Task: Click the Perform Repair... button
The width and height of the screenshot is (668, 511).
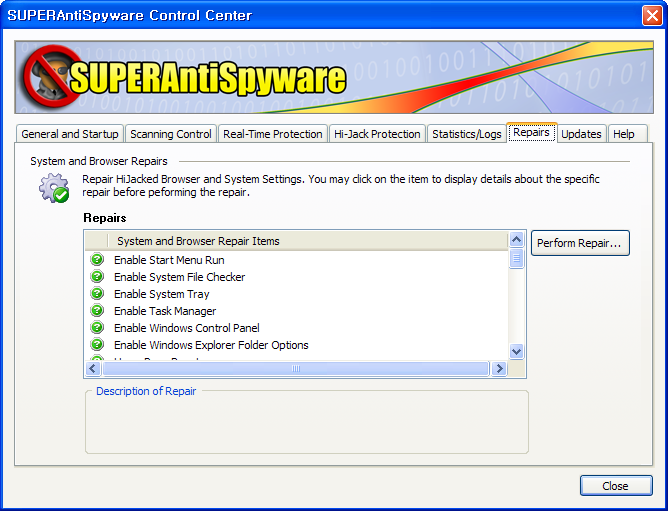Action: [580, 243]
